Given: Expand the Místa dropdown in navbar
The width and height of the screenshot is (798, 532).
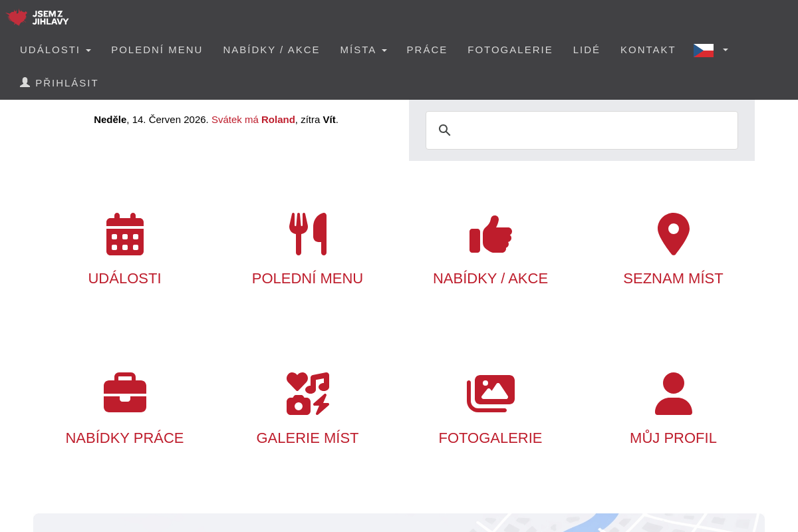Looking at the screenshot, I should click(x=364, y=50).
